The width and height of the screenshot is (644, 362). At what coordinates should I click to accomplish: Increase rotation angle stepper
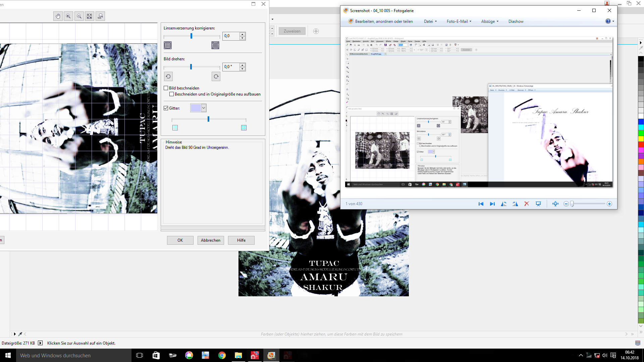(243, 65)
